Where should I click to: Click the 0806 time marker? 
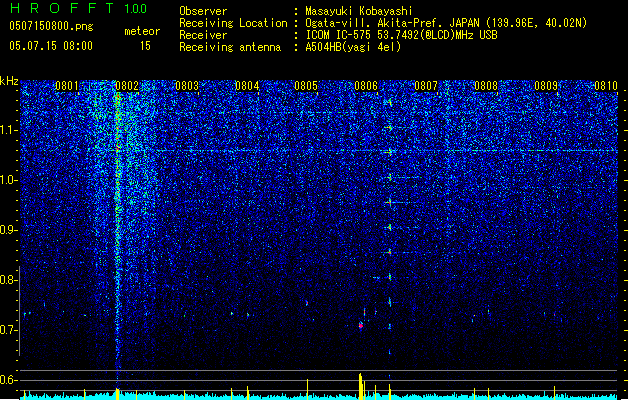[x=366, y=86]
